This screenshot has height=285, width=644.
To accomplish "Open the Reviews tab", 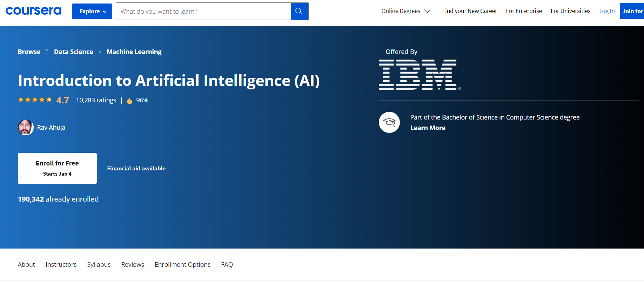I will tap(133, 264).
